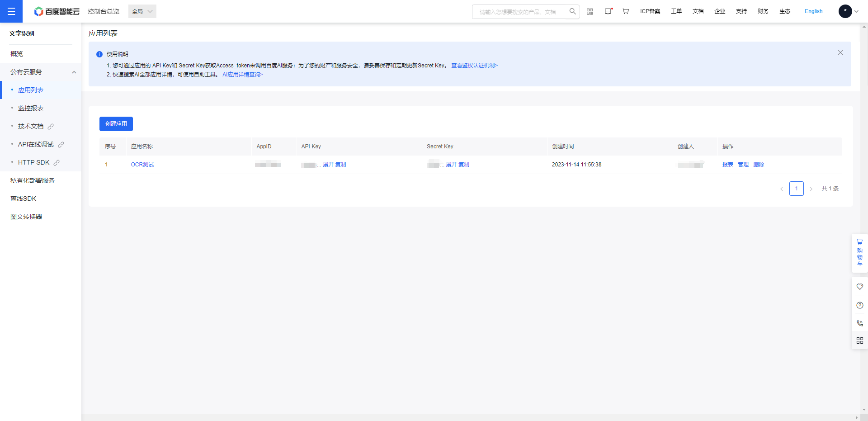Image resolution: width=868 pixels, height=421 pixels.
Task: Open API在线调试 in the sidebar
Action: pos(36,144)
